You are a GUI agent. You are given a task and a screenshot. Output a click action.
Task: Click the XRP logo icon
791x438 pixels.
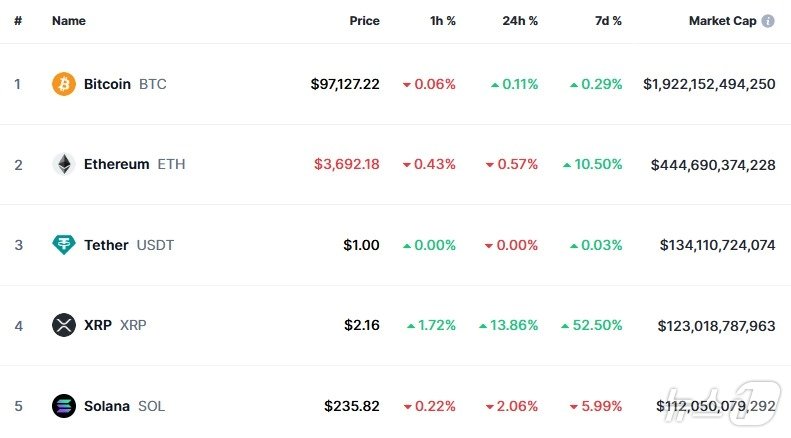click(x=64, y=325)
